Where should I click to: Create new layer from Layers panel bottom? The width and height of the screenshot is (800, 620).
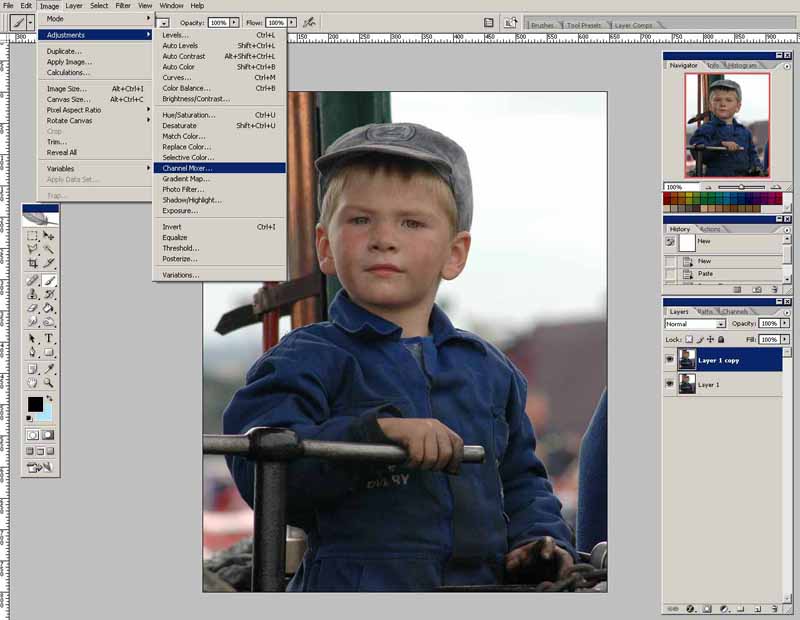758,609
